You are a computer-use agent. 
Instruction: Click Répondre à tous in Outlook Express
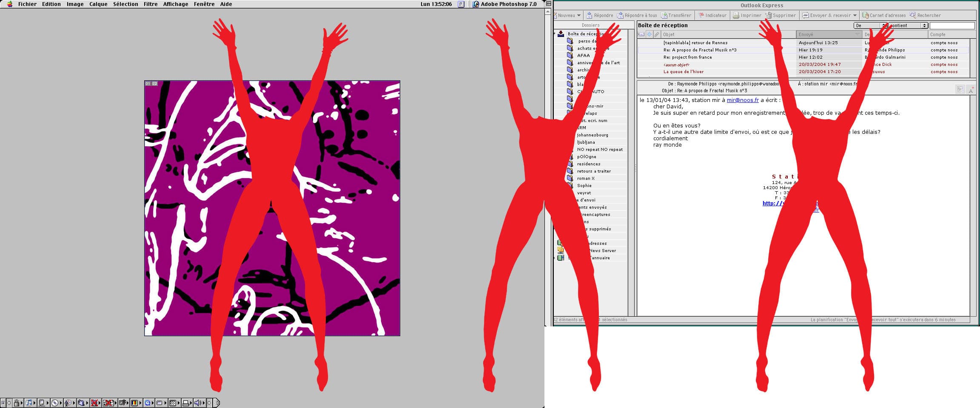[637, 15]
